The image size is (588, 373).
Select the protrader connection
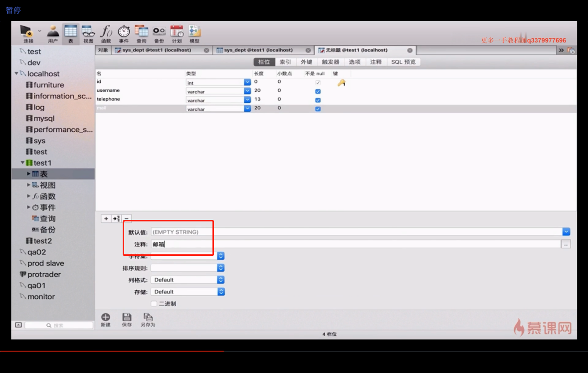(x=44, y=274)
